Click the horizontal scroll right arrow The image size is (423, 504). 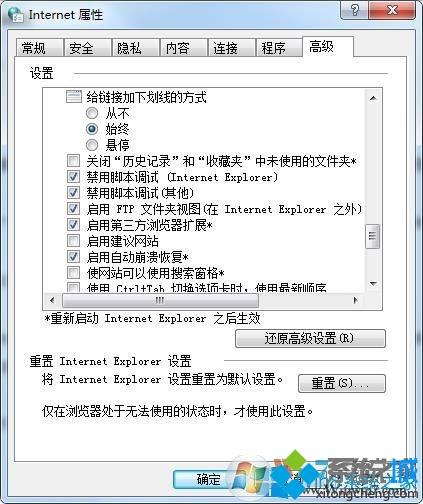point(356,300)
